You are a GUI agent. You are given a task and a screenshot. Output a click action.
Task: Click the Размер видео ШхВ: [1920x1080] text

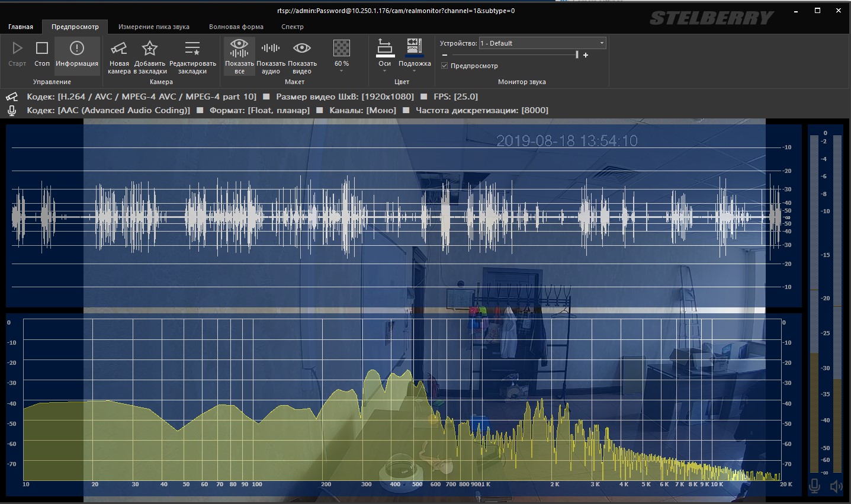tap(345, 97)
